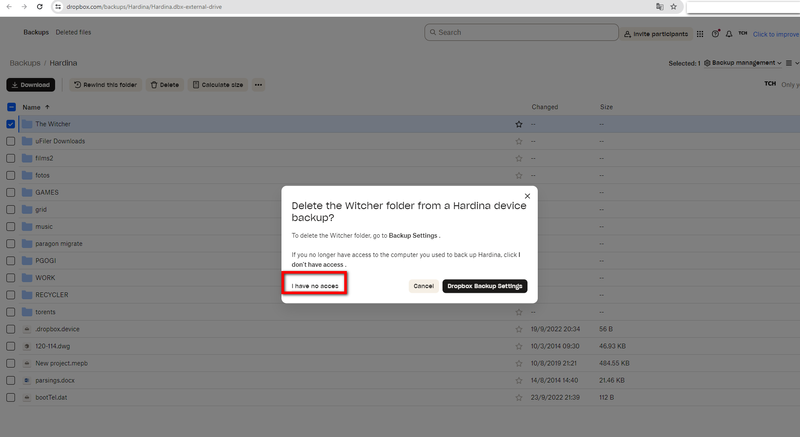Star the bootTel.dat file
The height and width of the screenshot is (437, 800).
pyautogui.click(x=519, y=398)
